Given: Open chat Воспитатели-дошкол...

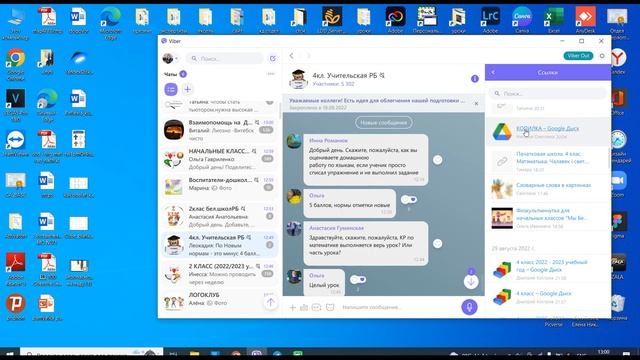Looking at the screenshot, I should click(219, 187).
